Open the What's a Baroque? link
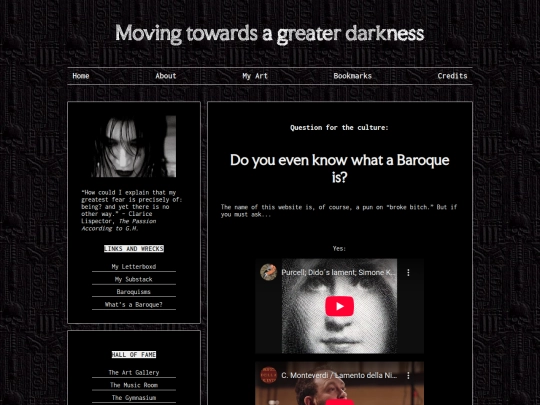Viewport: 540px width, 405px height. [134, 304]
